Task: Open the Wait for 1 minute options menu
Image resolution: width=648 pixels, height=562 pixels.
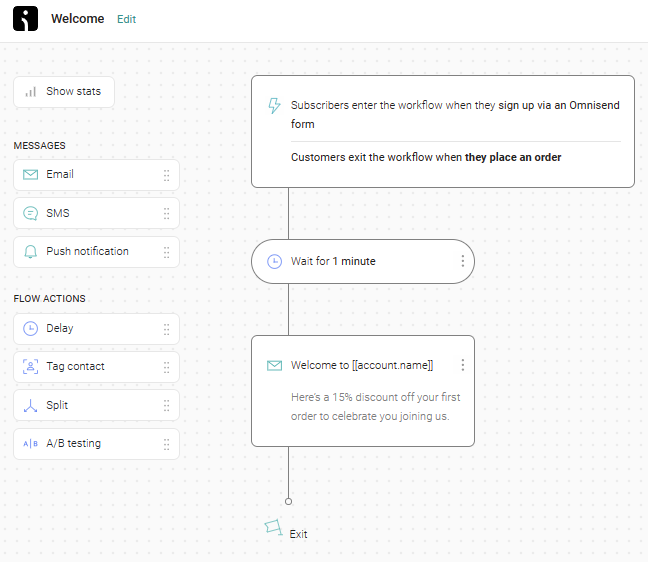Action: [462, 261]
